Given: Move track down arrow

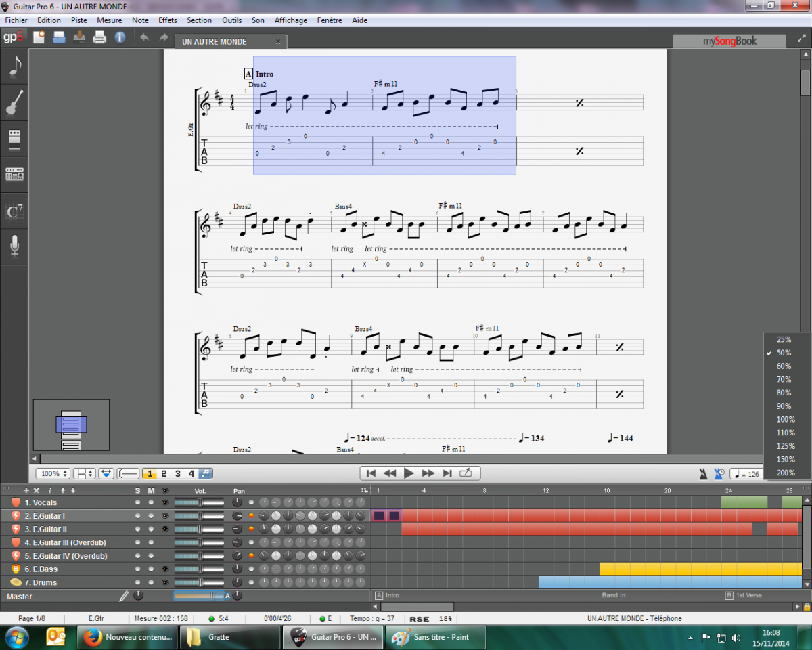Looking at the screenshot, I should point(72,490).
